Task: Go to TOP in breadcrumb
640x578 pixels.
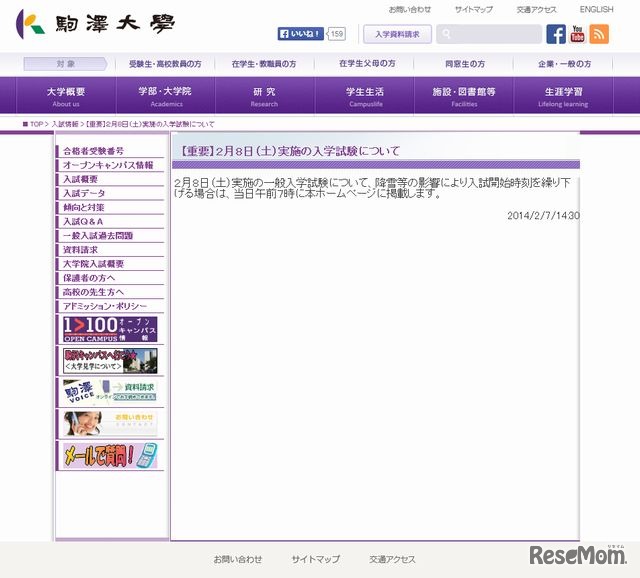Action: tap(36, 124)
